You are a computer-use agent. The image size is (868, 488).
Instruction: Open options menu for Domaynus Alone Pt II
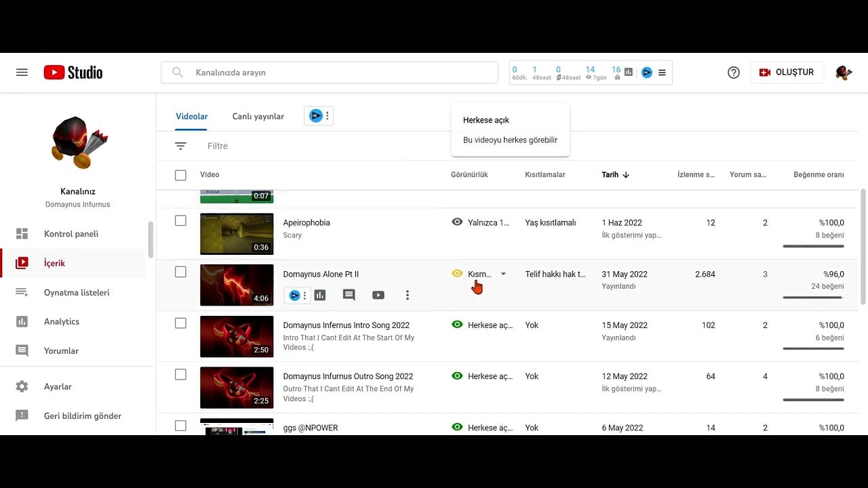(408, 295)
